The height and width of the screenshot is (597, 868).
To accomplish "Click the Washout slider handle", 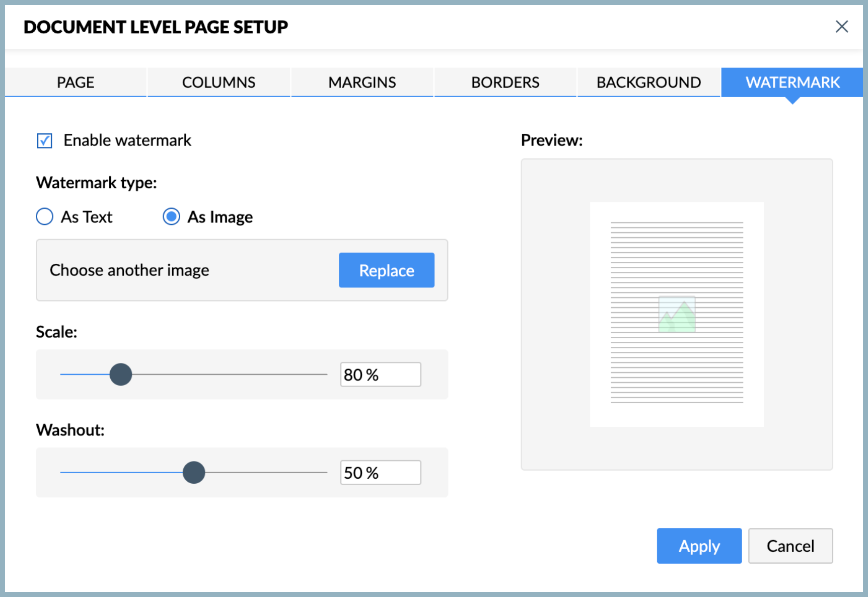I will pos(194,473).
